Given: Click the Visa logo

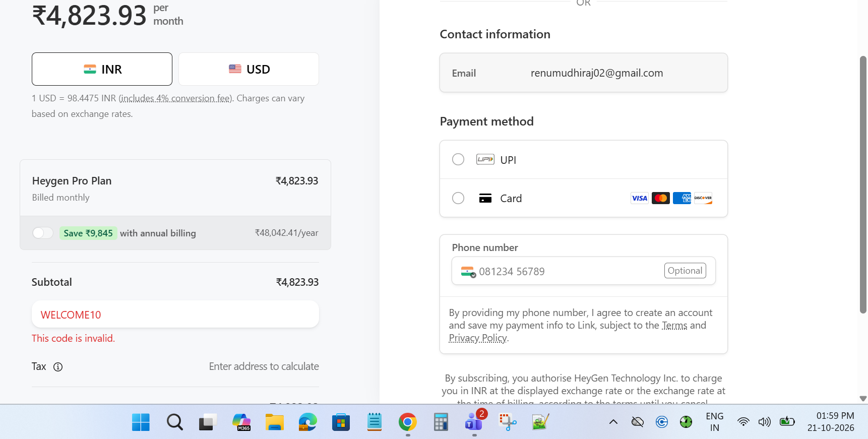Looking at the screenshot, I should [640, 198].
